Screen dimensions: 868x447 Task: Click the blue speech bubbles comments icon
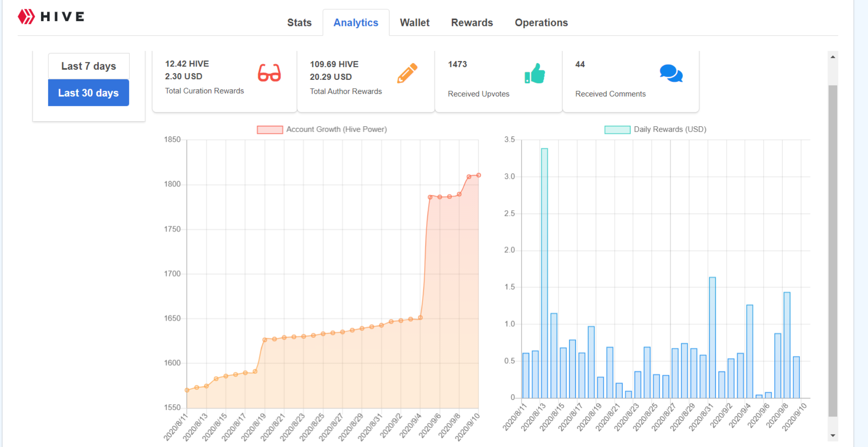pyautogui.click(x=671, y=73)
